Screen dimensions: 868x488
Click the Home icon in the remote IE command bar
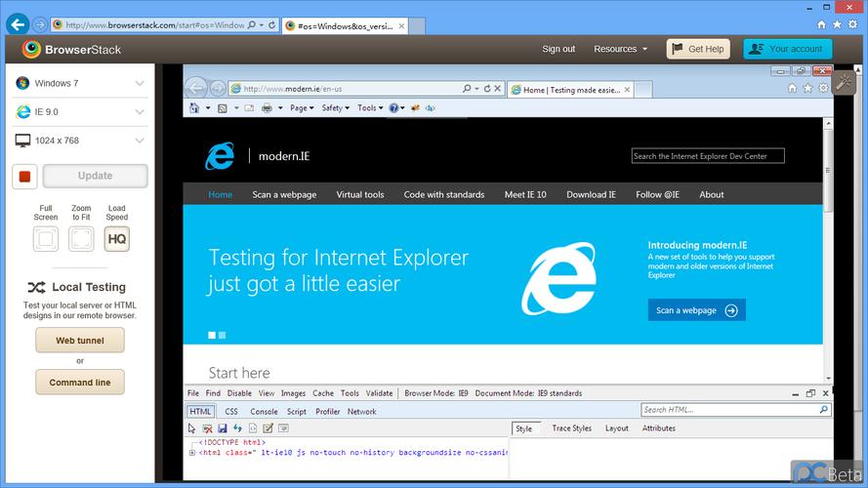coord(194,108)
